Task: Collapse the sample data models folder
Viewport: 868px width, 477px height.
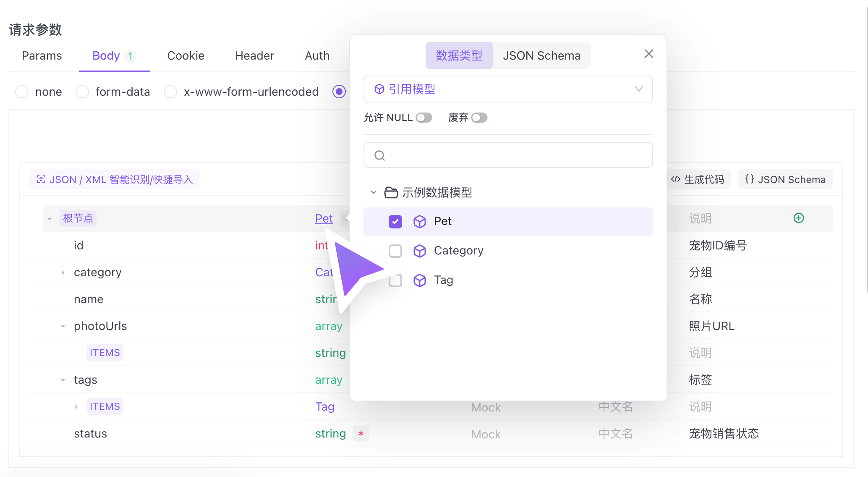Action: [x=373, y=192]
